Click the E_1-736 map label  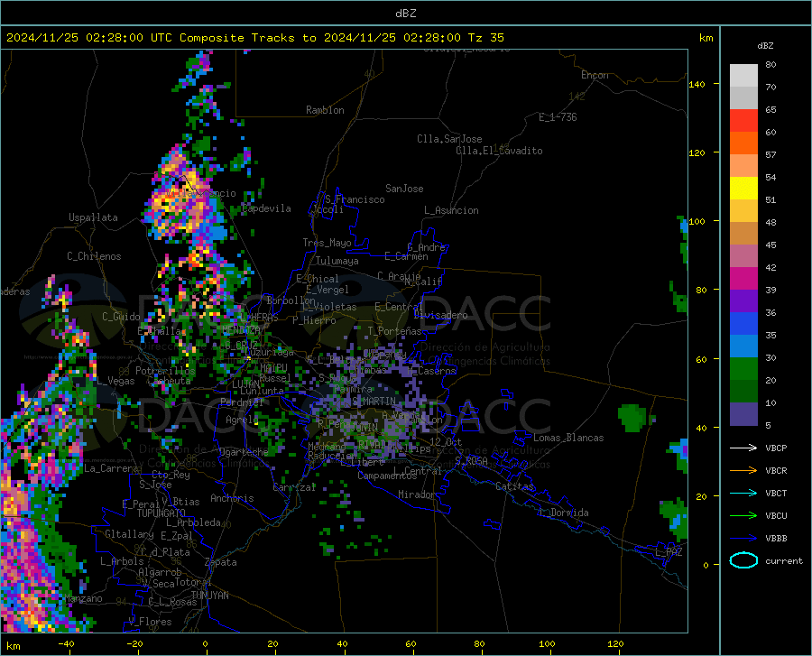(558, 117)
